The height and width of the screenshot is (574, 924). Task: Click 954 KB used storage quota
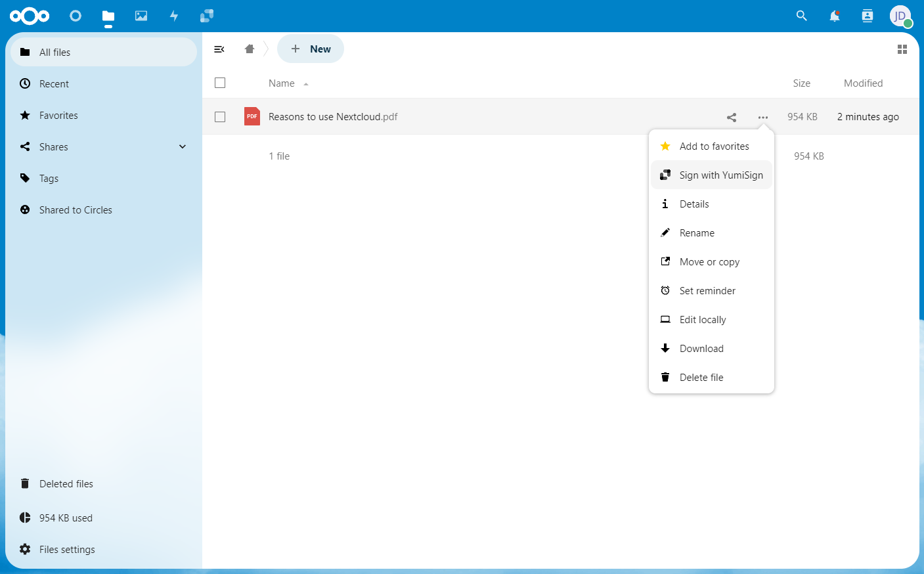[x=104, y=518]
